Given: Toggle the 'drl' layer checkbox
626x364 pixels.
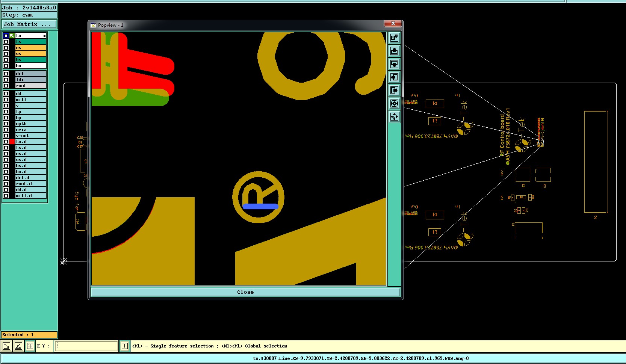Looking at the screenshot, I should (x=6, y=74).
